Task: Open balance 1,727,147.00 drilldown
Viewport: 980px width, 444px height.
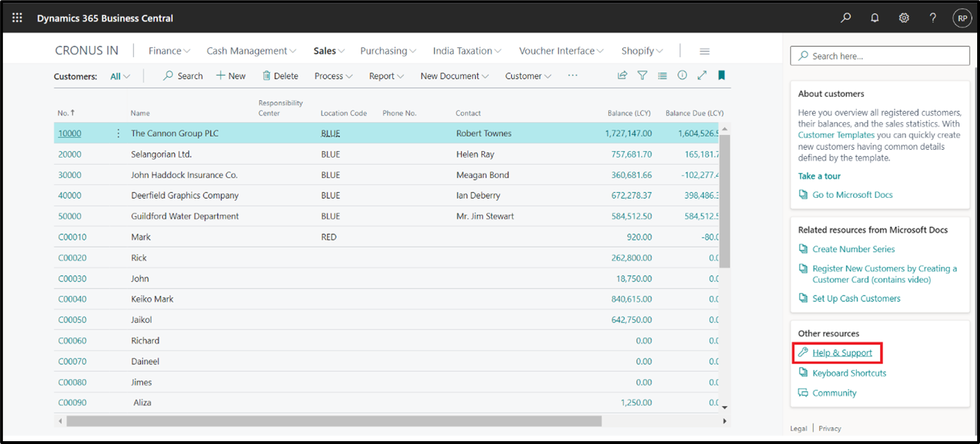Action: point(629,133)
